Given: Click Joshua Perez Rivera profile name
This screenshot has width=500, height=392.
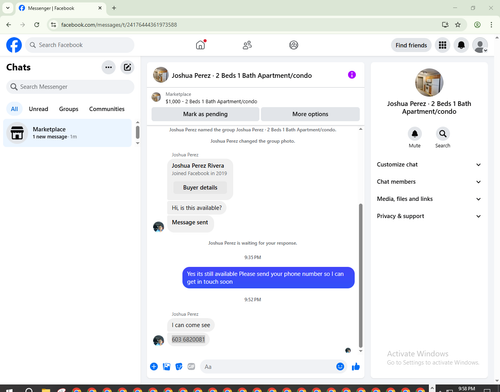Looking at the screenshot, I should point(198,166).
